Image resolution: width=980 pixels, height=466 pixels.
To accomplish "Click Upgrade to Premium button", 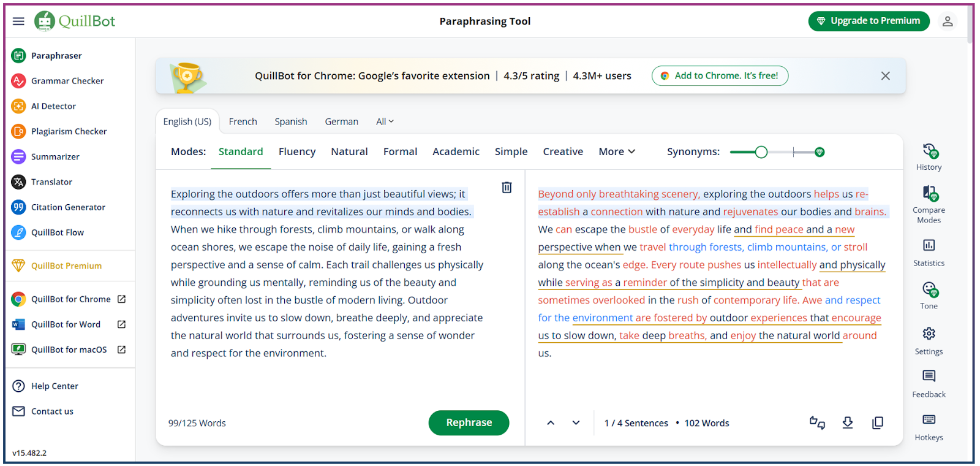I will click(x=869, y=21).
